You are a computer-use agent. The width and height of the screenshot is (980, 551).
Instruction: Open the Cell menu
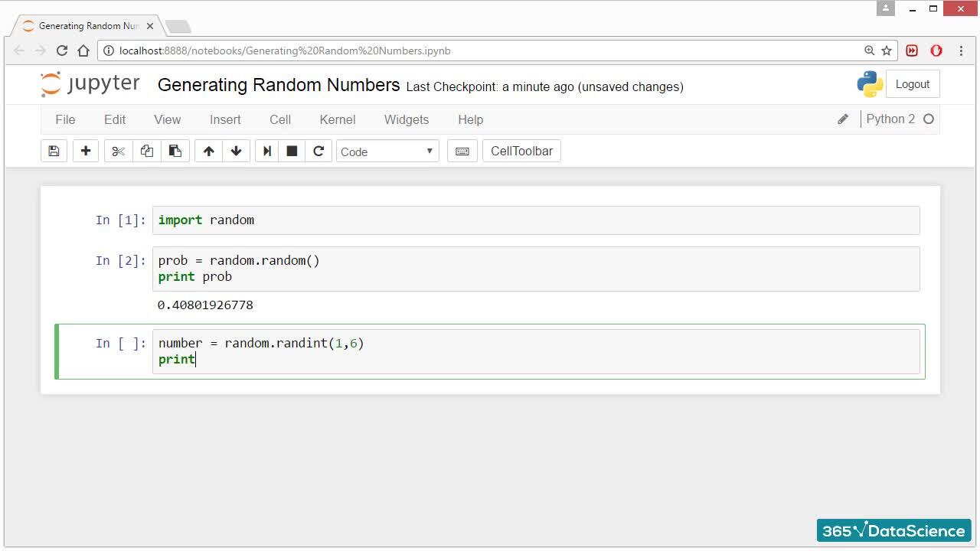click(x=280, y=119)
